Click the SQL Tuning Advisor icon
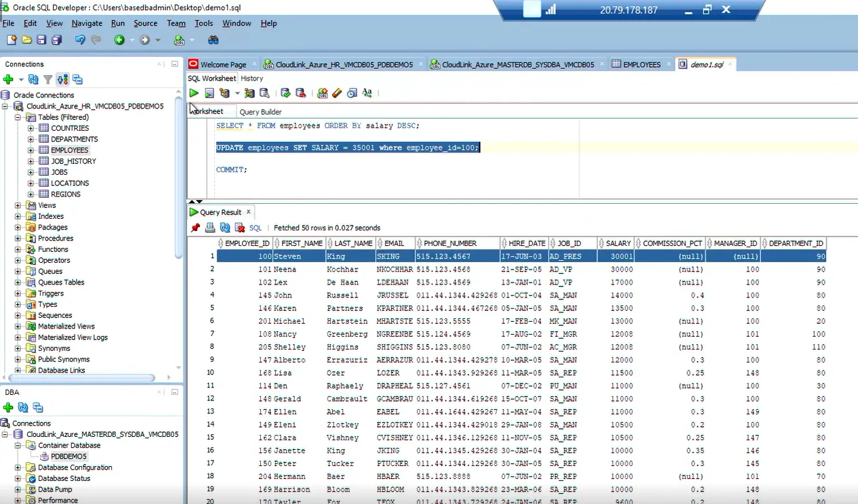This screenshot has height=504, width=858. (x=264, y=93)
